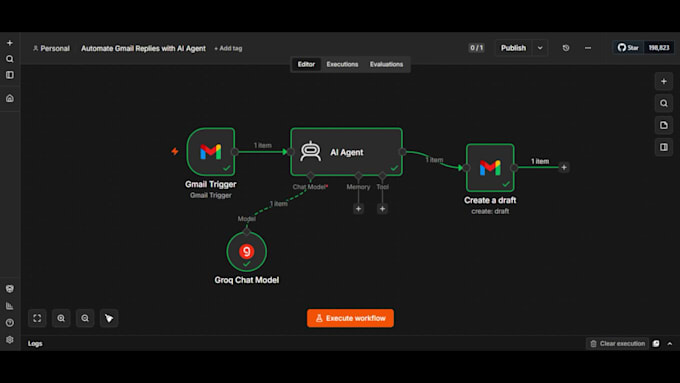Click the lightning trigger icon beside Gmail Trigger
The width and height of the screenshot is (680, 383).
(x=175, y=151)
